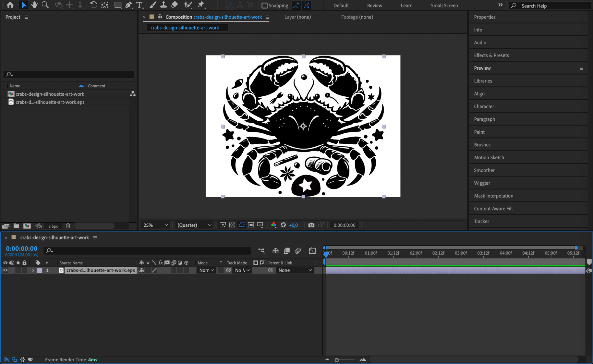593x364 pixels.
Task: Open the Effects & Presets panel
Action: pyautogui.click(x=491, y=55)
